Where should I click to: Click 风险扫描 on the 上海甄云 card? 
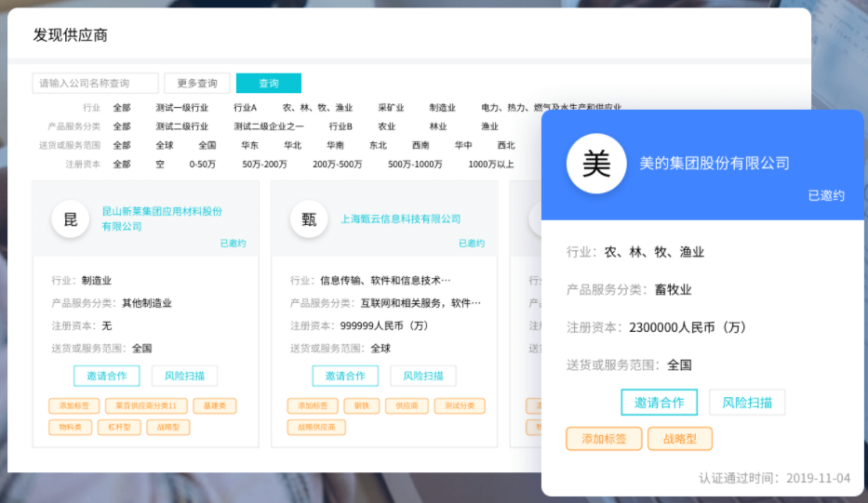pyautogui.click(x=423, y=376)
